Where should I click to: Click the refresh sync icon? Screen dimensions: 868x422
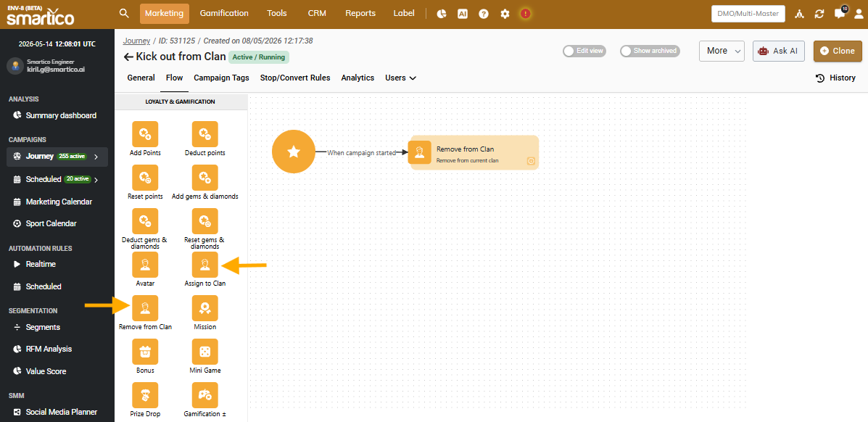click(x=819, y=14)
